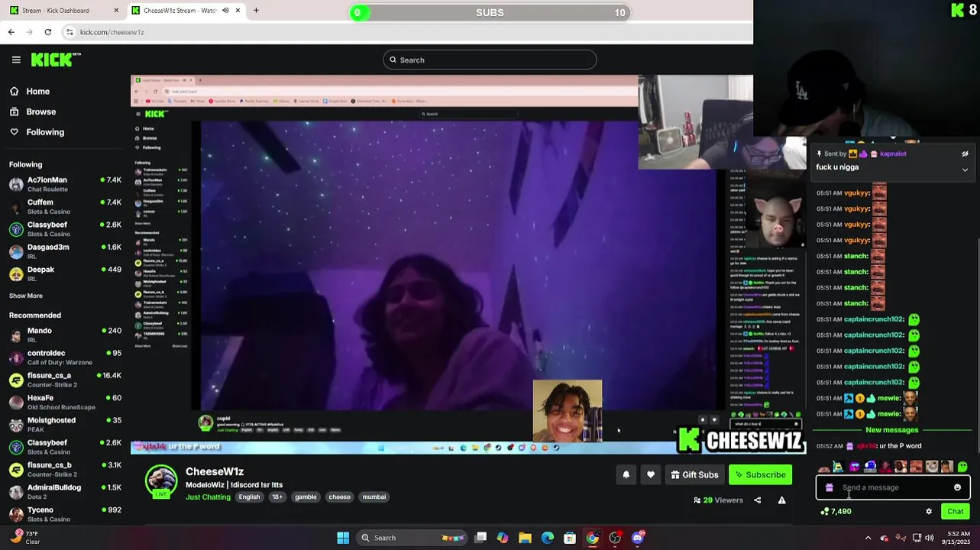Open the Kick hamburger sidebar menu
Viewport: 980px width, 550px height.
click(x=16, y=60)
